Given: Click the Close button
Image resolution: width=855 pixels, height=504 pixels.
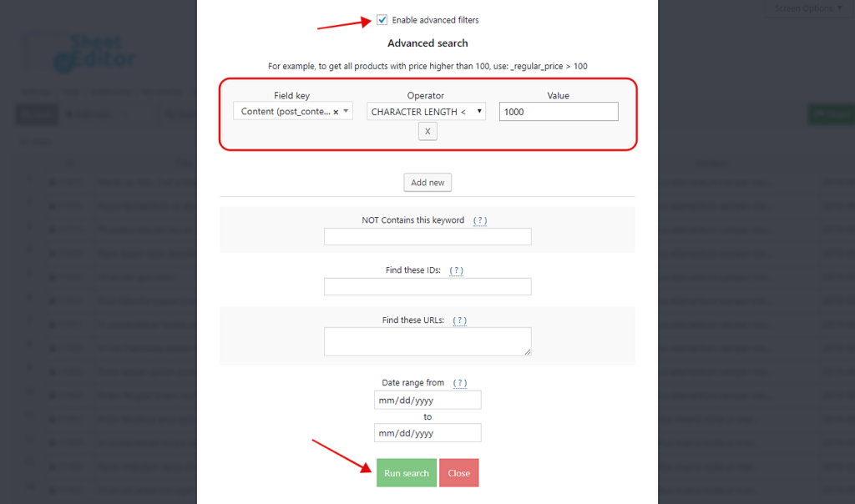Looking at the screenshot, I should [x=458, y=472].
